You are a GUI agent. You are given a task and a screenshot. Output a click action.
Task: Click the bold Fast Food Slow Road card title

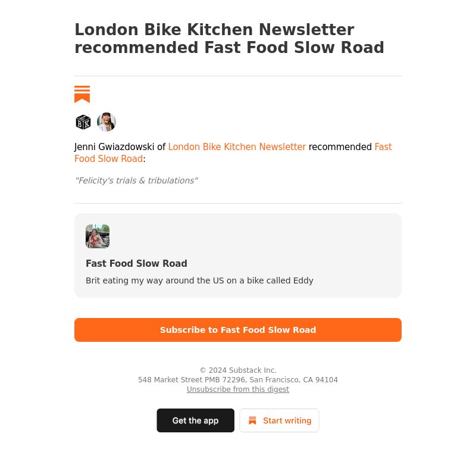136,263
